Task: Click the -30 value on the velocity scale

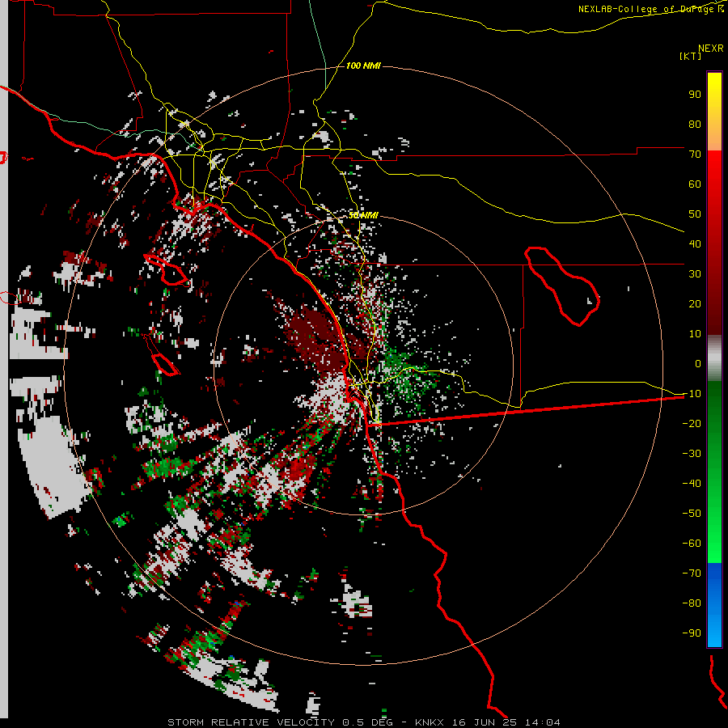Action: coord(692,454)
